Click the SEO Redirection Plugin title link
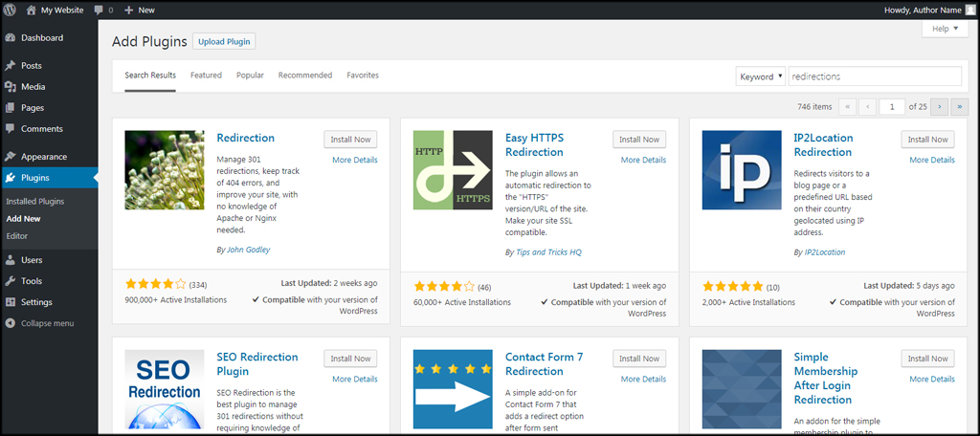Image resolution: width=980 pixels, height=436 pixels. pos(257,364)
